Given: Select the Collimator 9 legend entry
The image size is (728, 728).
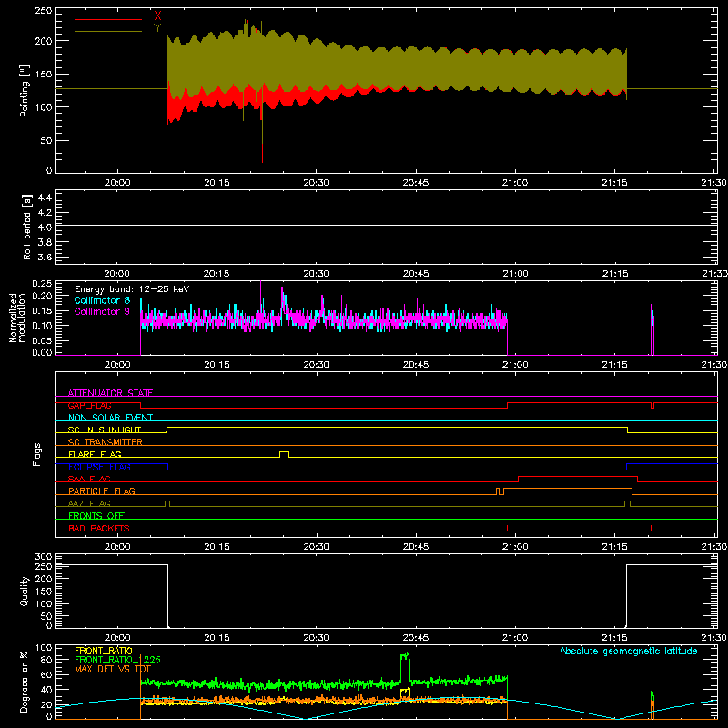Looking at the screenshot, I should click(102, 311).
